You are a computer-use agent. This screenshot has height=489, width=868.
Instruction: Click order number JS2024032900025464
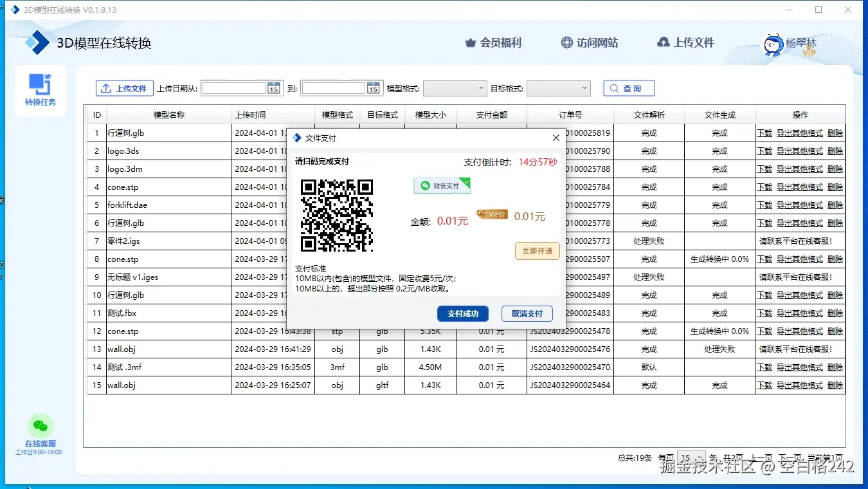click(570, 385)
